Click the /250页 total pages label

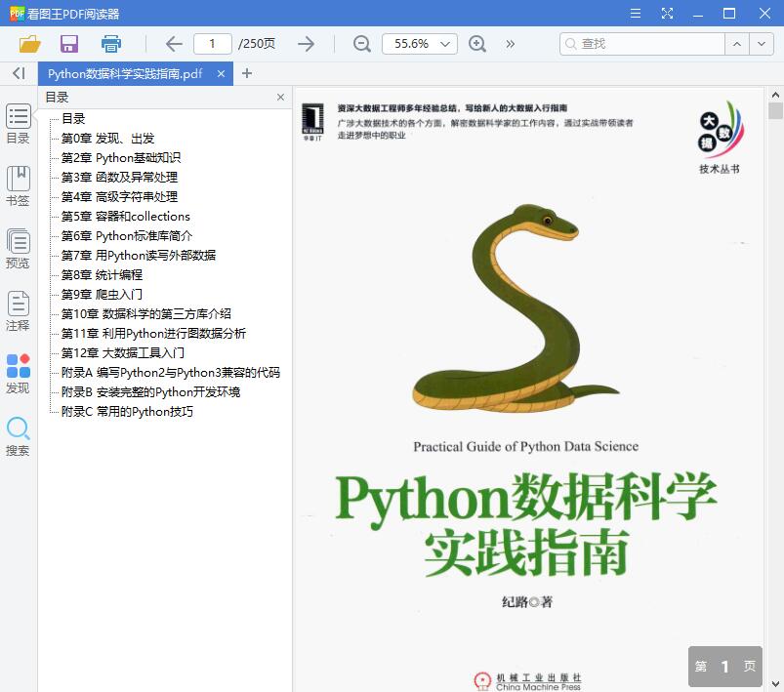(257, 44)
